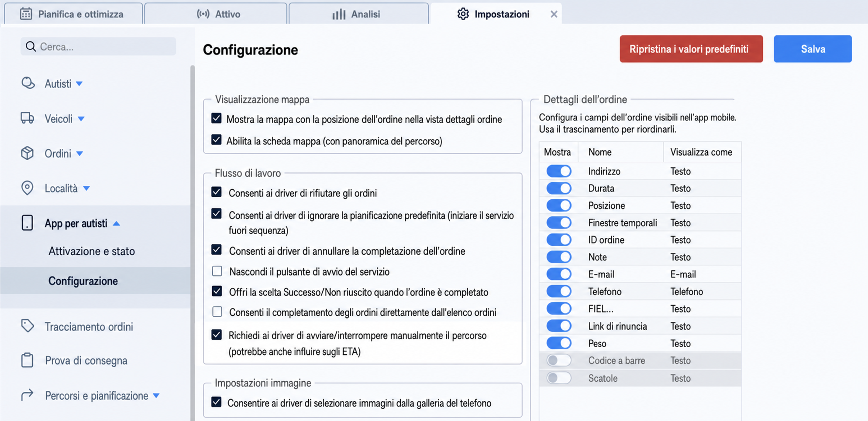The height and width of the screenshot is (421, 868).
Task: Click the Autisti sidebar icon
Action: pyautogui.click(x=28, y=83)
